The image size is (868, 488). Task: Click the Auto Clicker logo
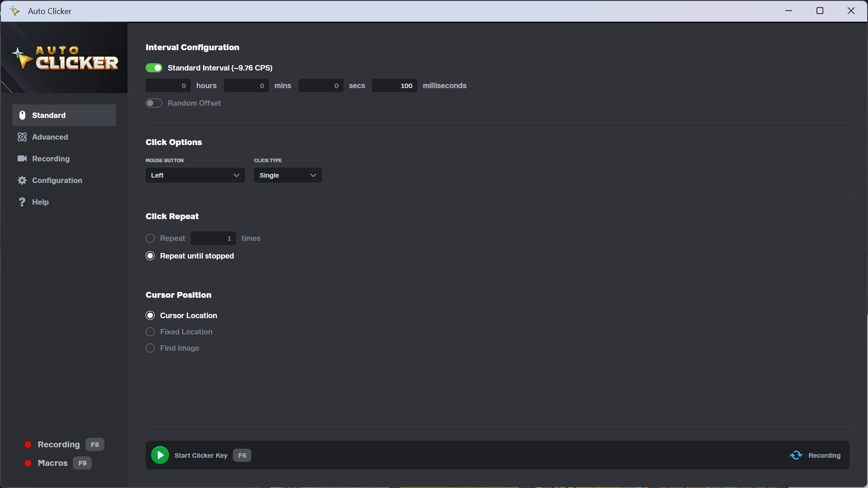click(64, 58)
